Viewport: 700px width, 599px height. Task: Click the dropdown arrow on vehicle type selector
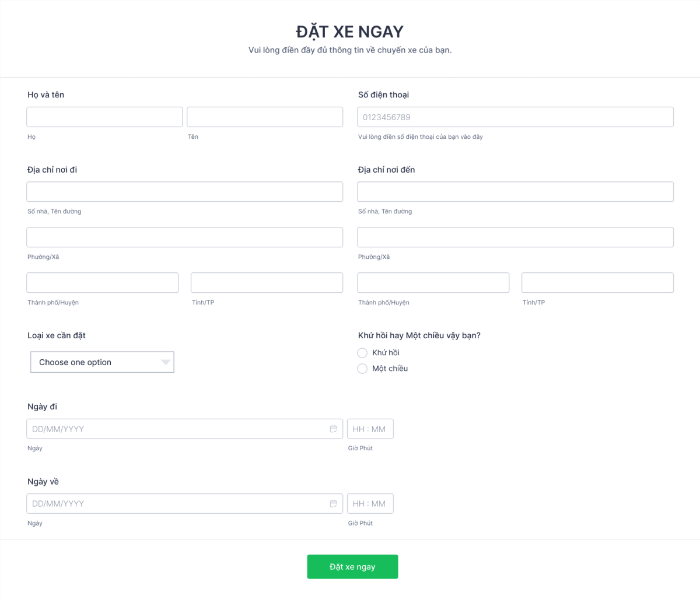coord(164,362)
